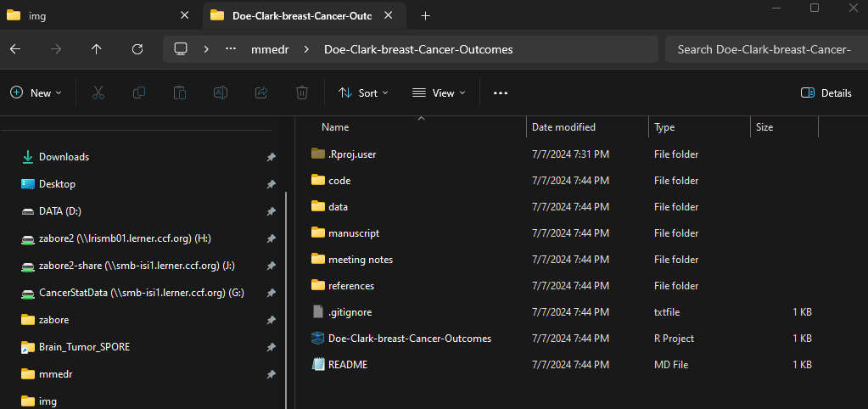
Task: Go forward with the right arrow
Action: (x=56, y=49)
